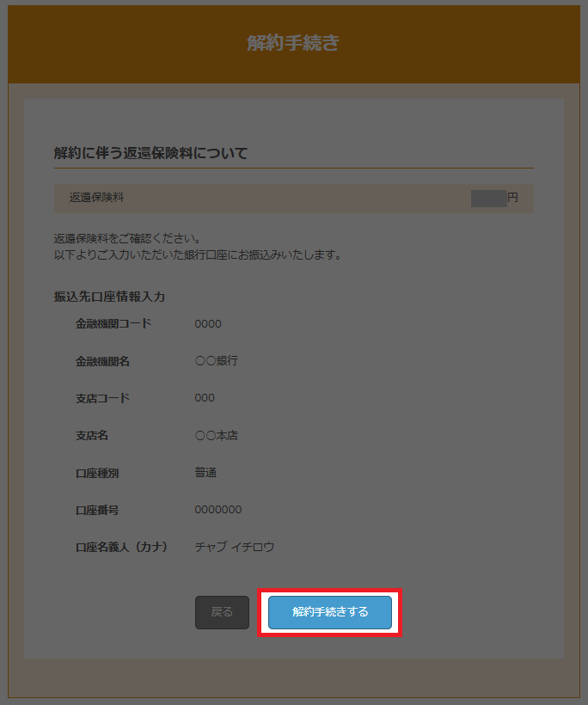The image size is (588, 705).
Task: Click the 振込先口座情報入力 section heading
Action: point(109,297)
